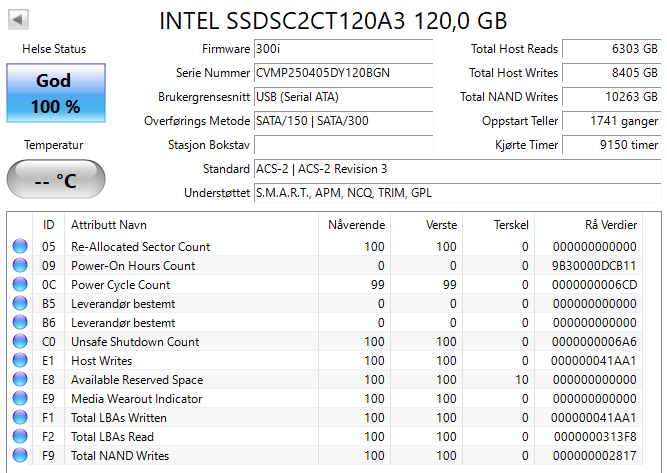Click the status orb for Available Reserved Space
Image resolution: width=667 pixels, height=473 pixels.
pyautogui.click(x=20, y=379)
